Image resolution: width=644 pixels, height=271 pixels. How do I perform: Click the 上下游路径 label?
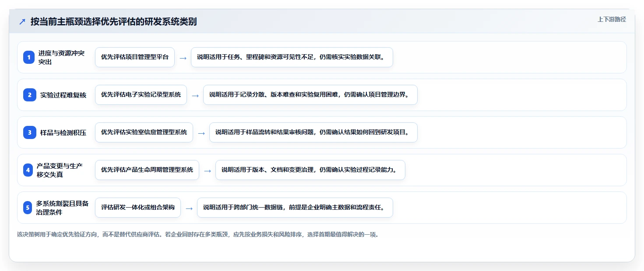pyautogui.click(x=612, y=19)
